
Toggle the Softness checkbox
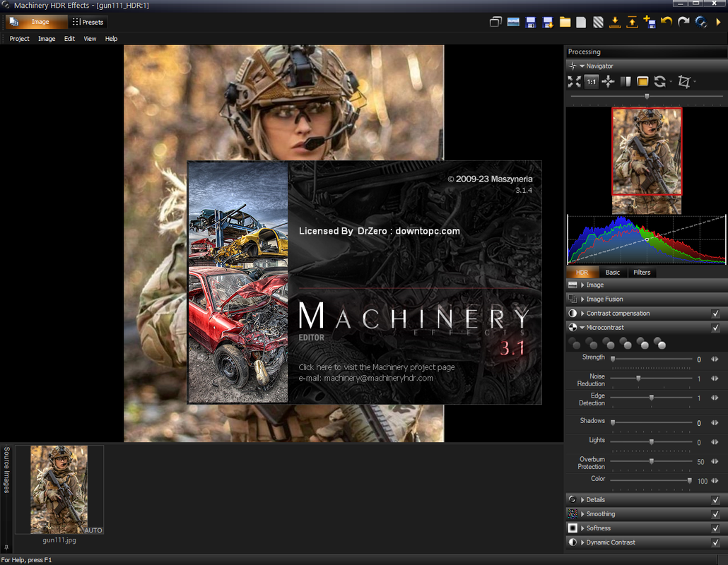tap(715, 528)
